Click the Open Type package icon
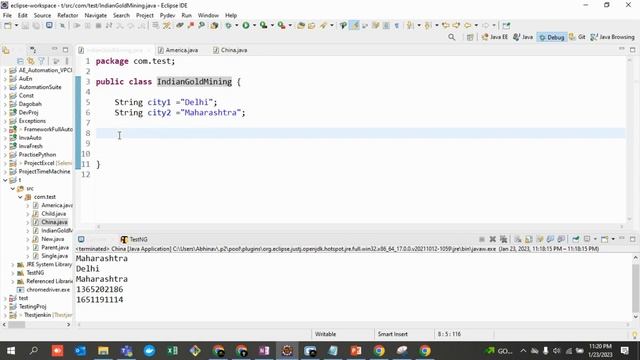Screen dimensions: 640x360 301,25
